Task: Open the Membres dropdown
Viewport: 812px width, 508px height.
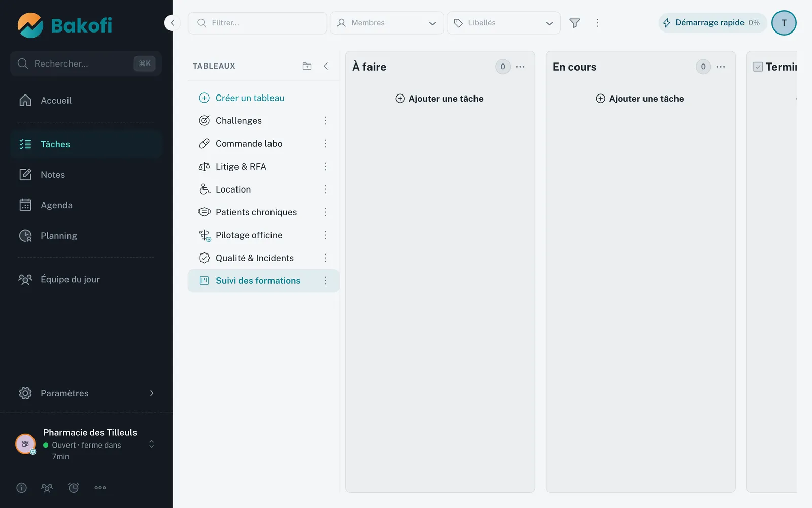Action: pyautogui.click(x=387, y=23)
